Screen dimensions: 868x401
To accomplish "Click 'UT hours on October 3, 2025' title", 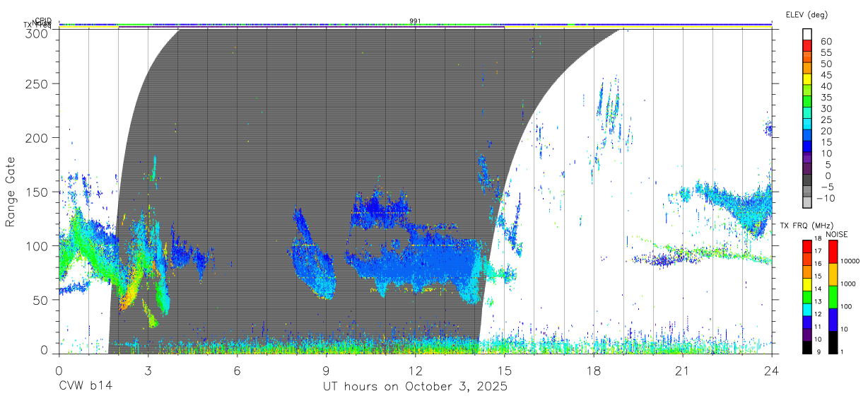I will coord(415,386).
